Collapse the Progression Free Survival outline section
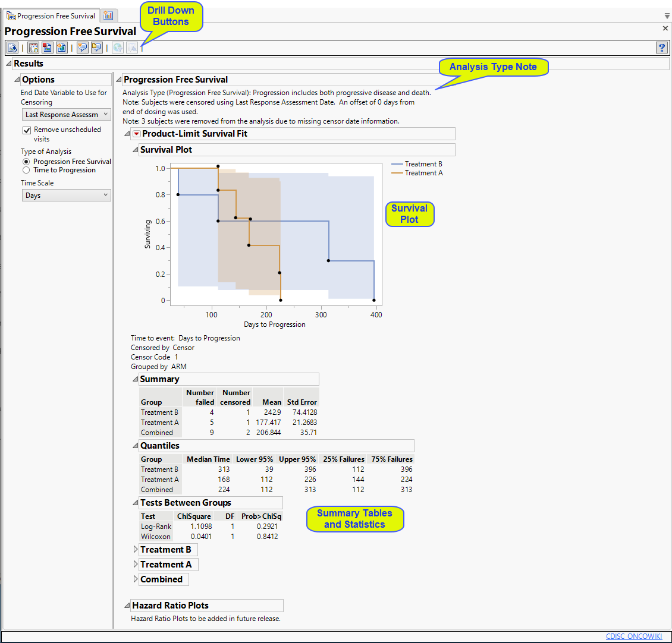The width and height of the screenshot is (672, 643). (119, 79)
